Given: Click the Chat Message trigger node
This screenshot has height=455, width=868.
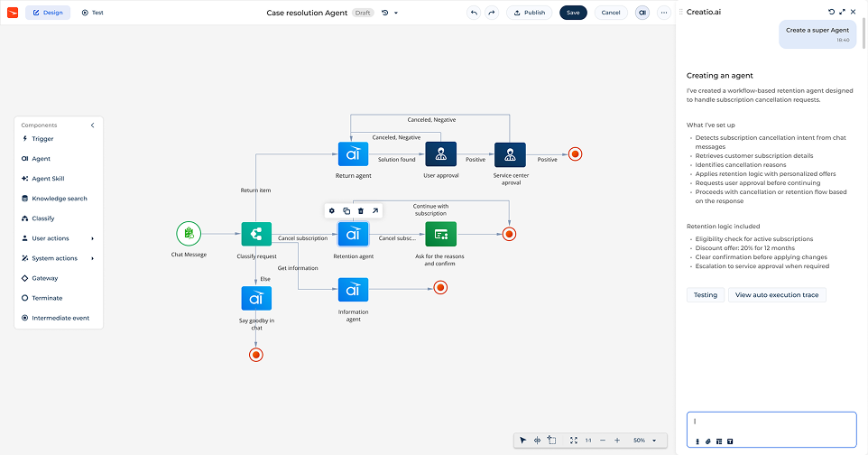Looking at the screenshot, I should pyautogui.click(x=189, y=234).
